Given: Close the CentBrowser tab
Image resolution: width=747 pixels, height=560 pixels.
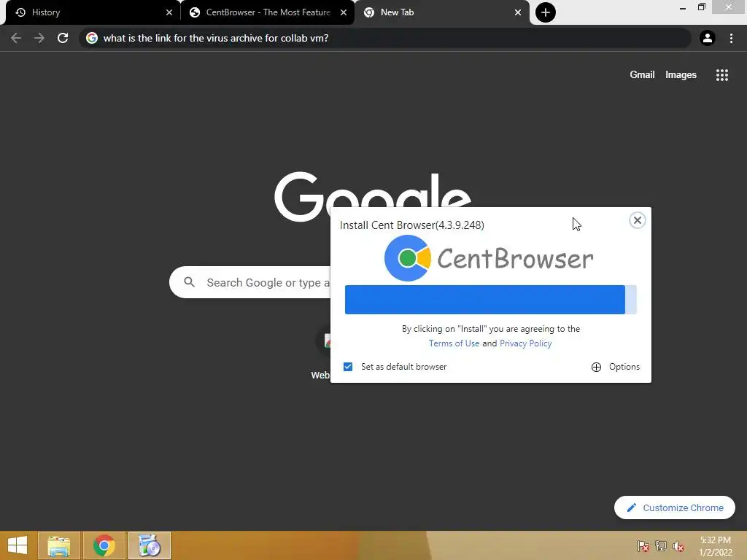Looking at the screenshot, I should pos(344,12).
